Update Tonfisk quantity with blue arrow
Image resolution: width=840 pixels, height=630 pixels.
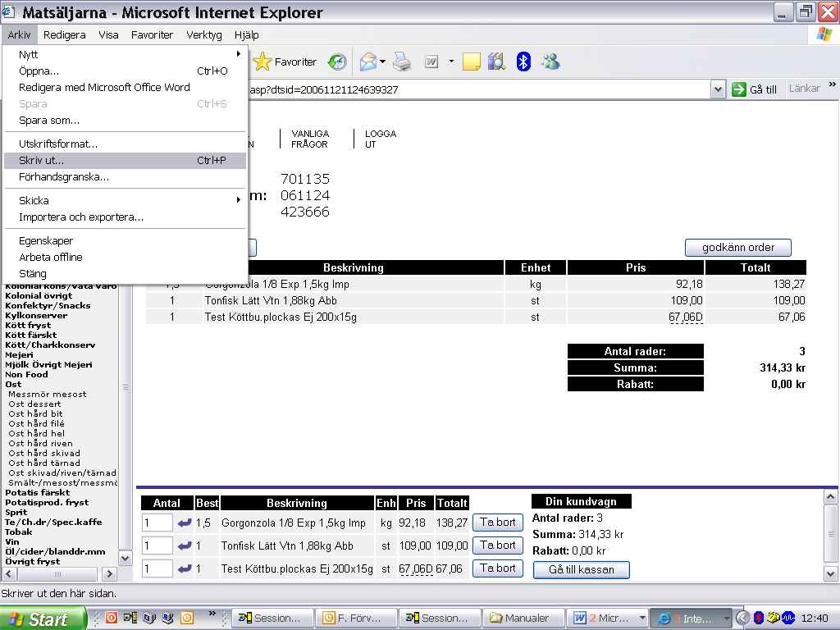tap(185, 546)
